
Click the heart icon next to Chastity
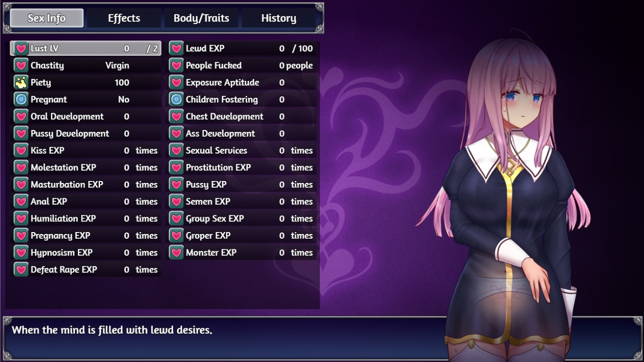21,65
